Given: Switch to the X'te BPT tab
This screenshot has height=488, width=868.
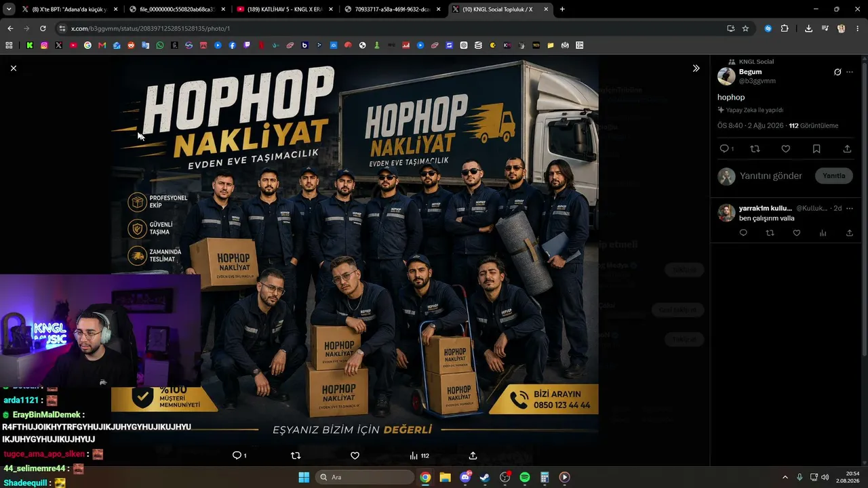Looking at the screenshot, I should pos(69,9).
